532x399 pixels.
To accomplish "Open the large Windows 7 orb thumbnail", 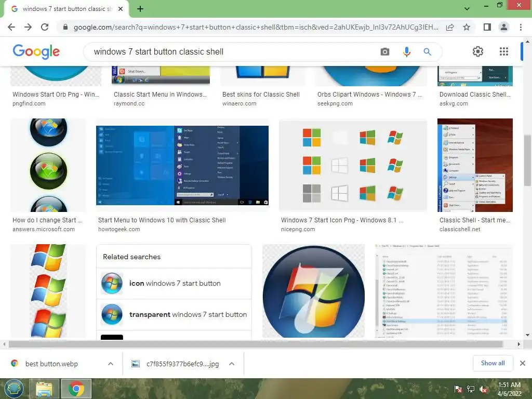I will point(313,291).
